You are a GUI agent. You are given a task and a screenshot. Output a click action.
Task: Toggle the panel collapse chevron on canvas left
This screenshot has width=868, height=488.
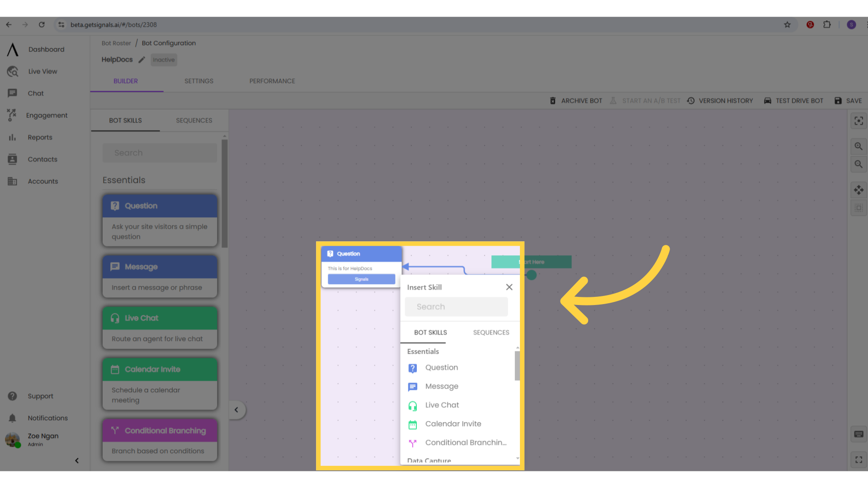click(236, 410)
